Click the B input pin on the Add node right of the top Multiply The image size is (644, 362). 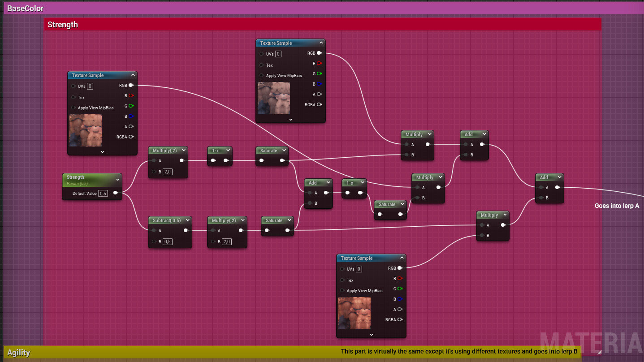click(x=466, y=155)
